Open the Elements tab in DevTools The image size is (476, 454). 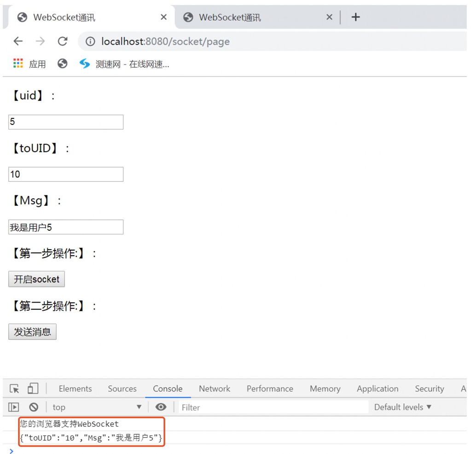pos(75,389)
